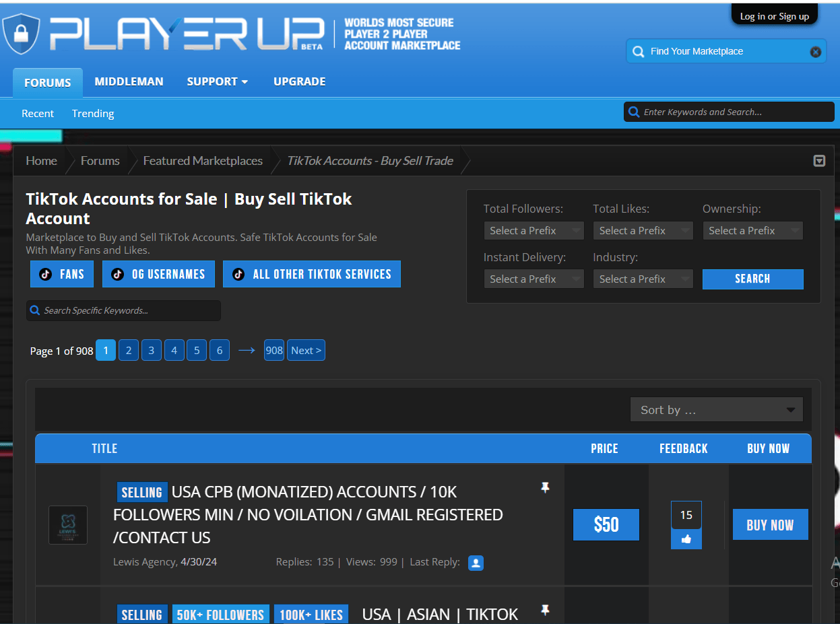
Task: Click the $50 price button
Action: [606, 525]
